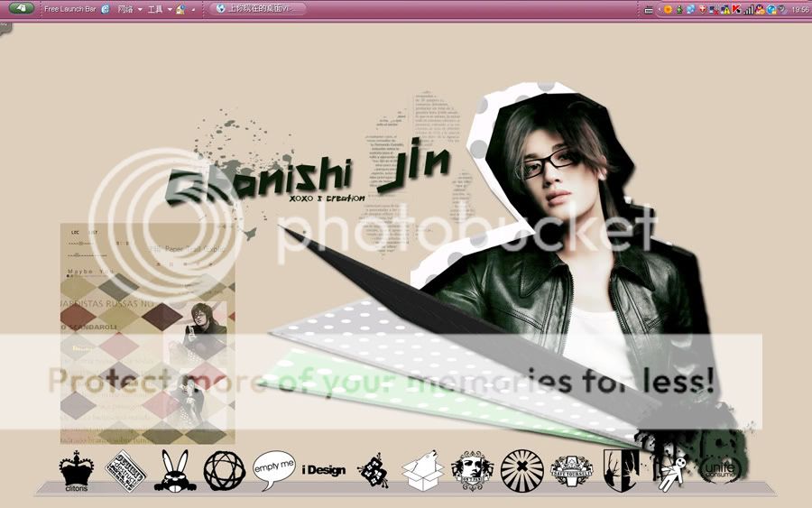
Task: Expand the 工具 dropdown arrow
Action: coord(170,9)
